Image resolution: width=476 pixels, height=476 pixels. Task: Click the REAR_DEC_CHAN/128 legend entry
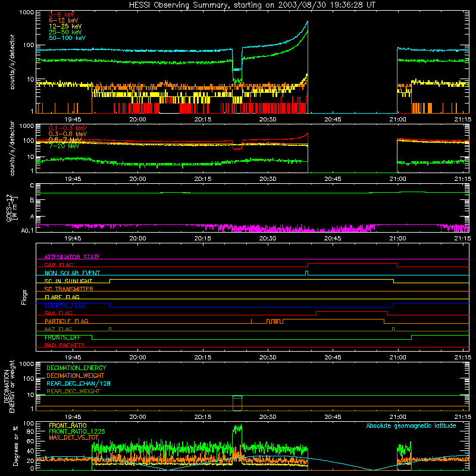(79, 383)
